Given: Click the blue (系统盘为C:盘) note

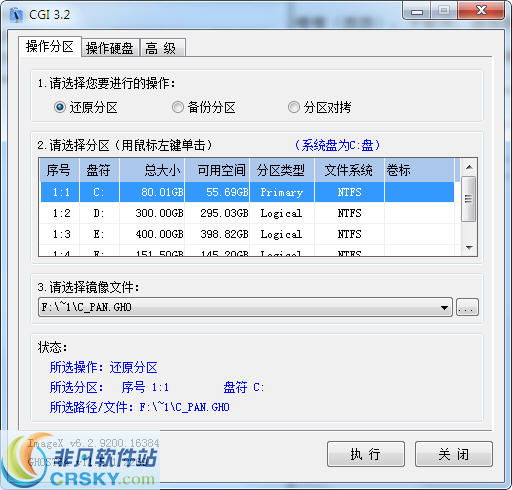Looking at the screenshot, I should coord(337,145).
